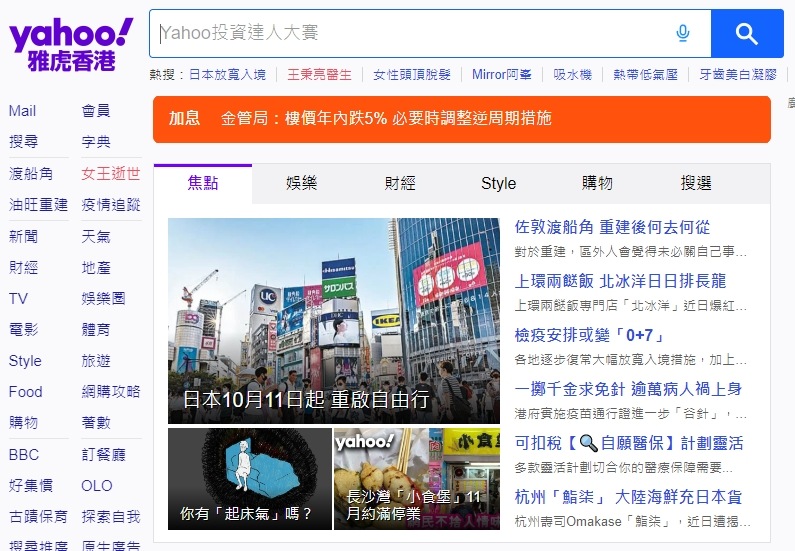This screenshot has width=795, height=551.
Task: Open 會員 in the sidebar
Action: (96, 111)
